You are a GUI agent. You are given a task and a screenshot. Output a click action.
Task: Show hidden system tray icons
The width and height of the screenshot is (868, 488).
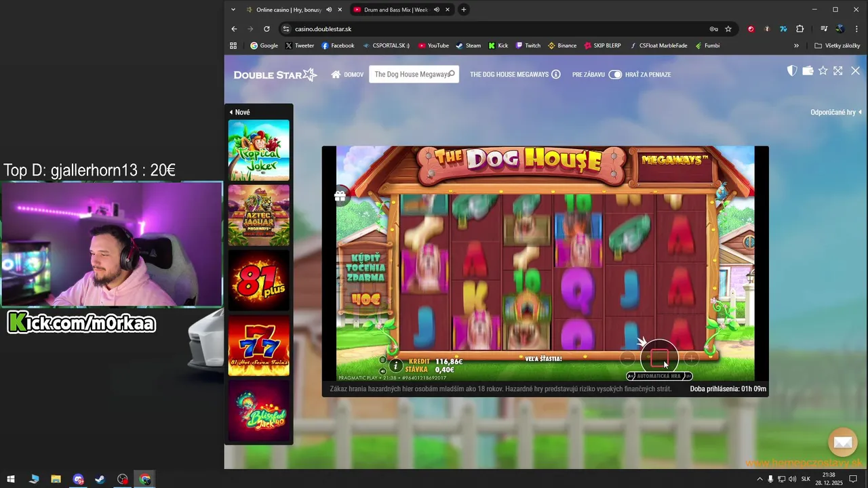tap(759, 479)
